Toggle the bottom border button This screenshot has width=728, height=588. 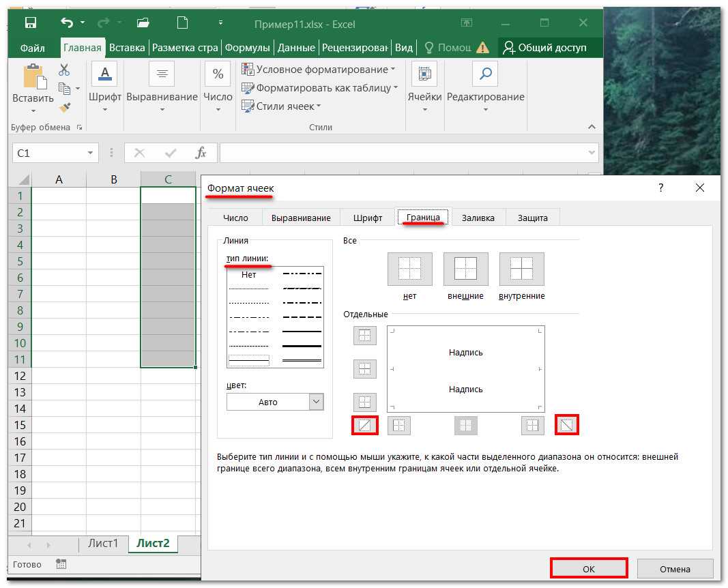click(x=365, y=402)
